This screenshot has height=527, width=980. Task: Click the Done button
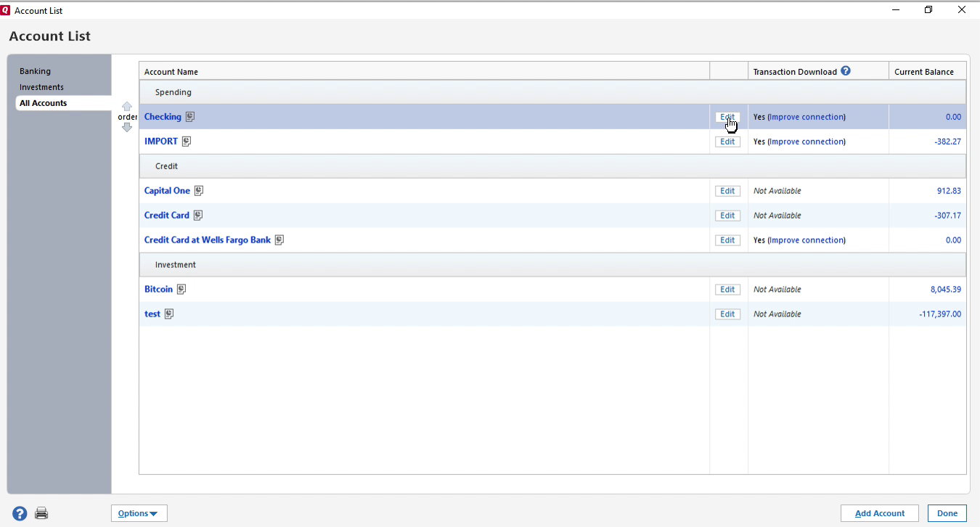coord(947,513)
